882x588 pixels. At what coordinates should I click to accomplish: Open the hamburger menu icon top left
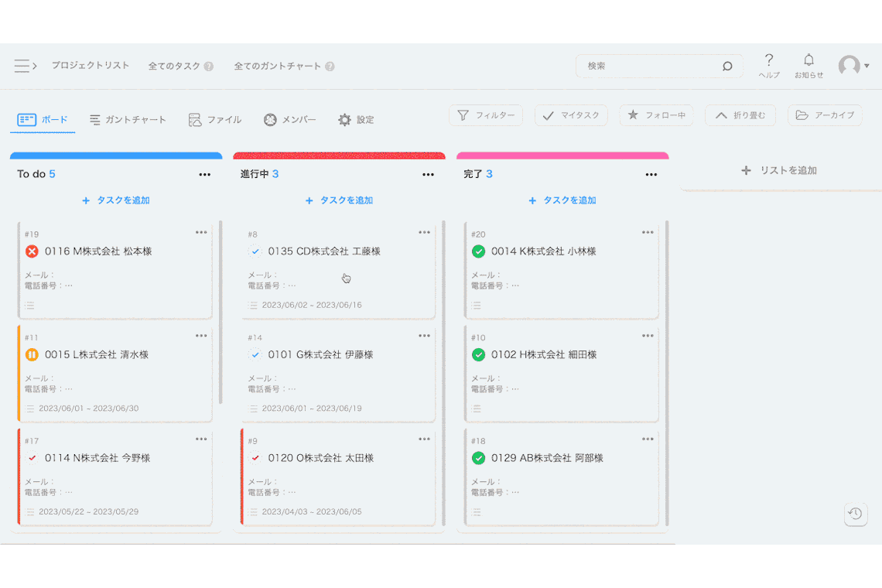pos(21,66)
